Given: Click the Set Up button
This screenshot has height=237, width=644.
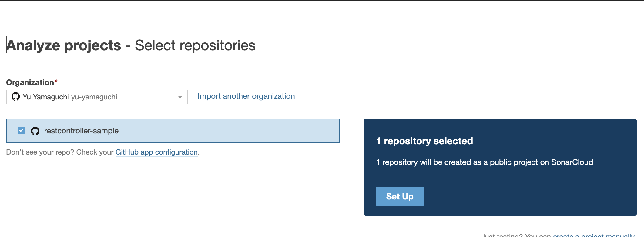Looking at the screenshot, I should coord(400,196).
